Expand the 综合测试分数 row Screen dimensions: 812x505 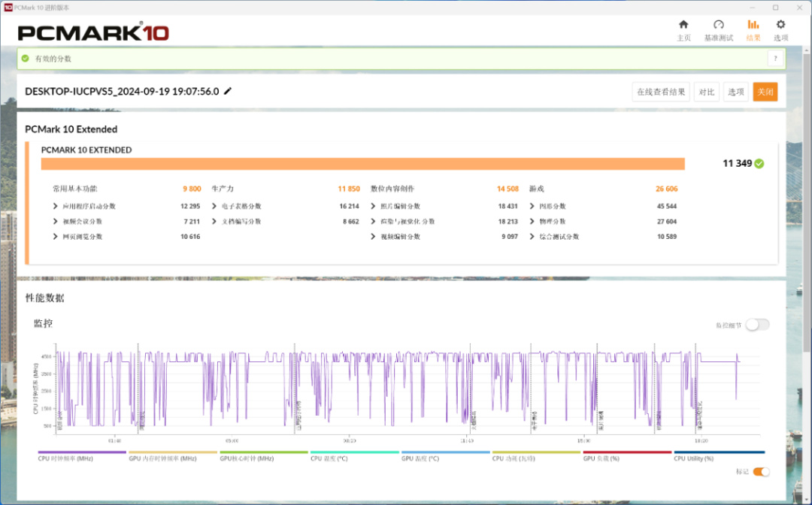tap(532, 237)
